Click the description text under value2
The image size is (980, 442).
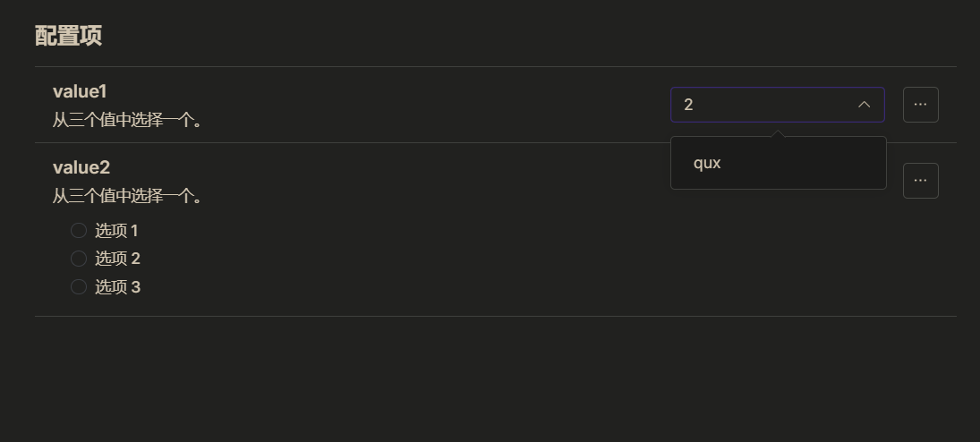[x=127, y=195]
